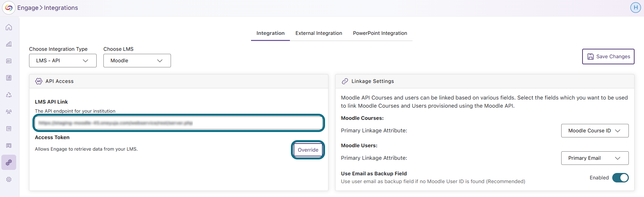Disable the Use Email as Backup toggle
The width and height of the screenshot is (644, 197).
pos(620,178)
